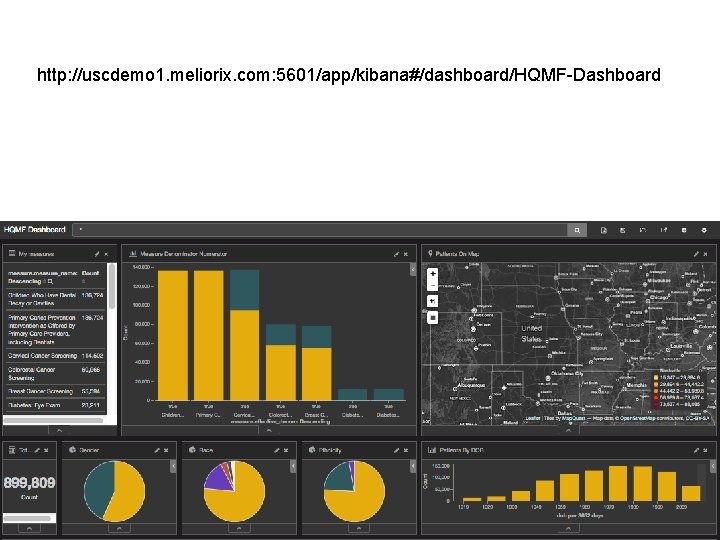Select the Colorectal Cancer Screening table row
720x540 pixels.
[x=56, y=374]
